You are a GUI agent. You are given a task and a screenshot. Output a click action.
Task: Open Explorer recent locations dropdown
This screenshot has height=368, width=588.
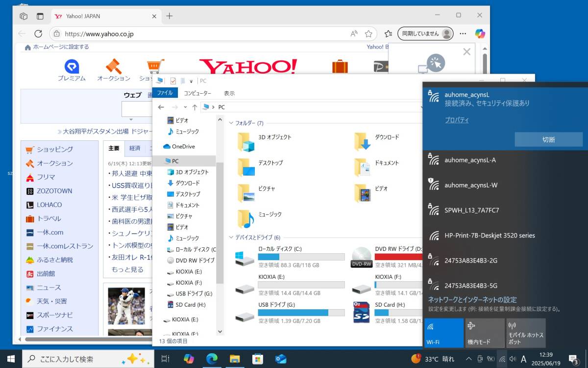coord(185,107)
